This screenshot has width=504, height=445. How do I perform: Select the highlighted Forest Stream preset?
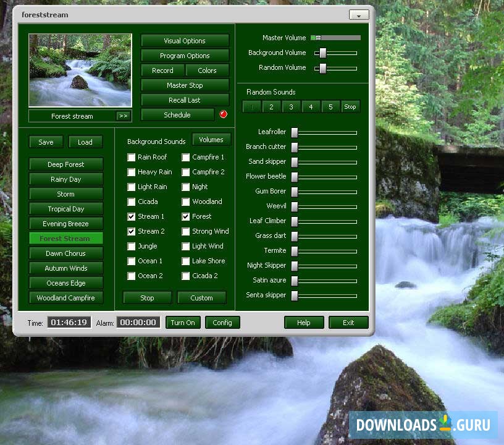pos(66,239)
